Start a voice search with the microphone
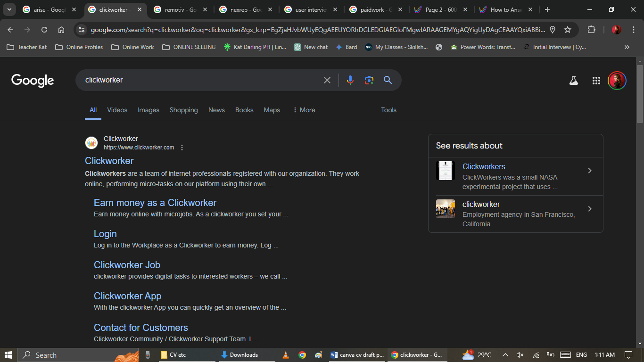Screen dimensions: 644x362 [x=350, y=80]
